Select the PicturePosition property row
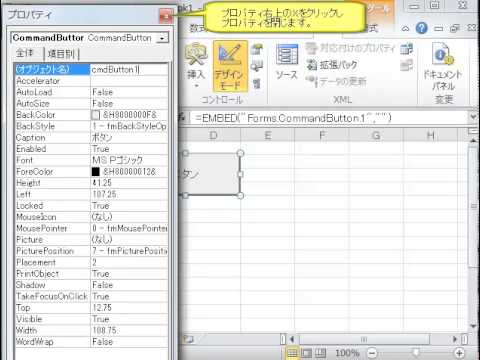 click(x=91, y=251)
